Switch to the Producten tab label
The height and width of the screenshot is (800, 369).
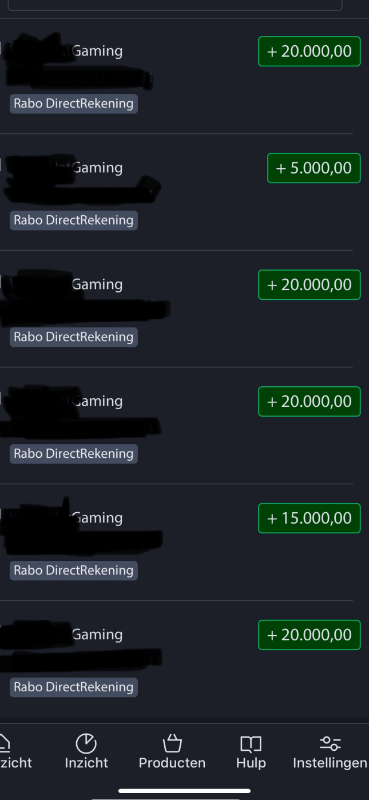172,763
